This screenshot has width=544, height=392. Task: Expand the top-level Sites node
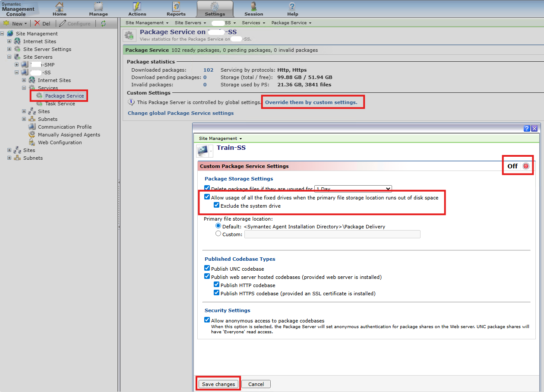click(9, 150)
